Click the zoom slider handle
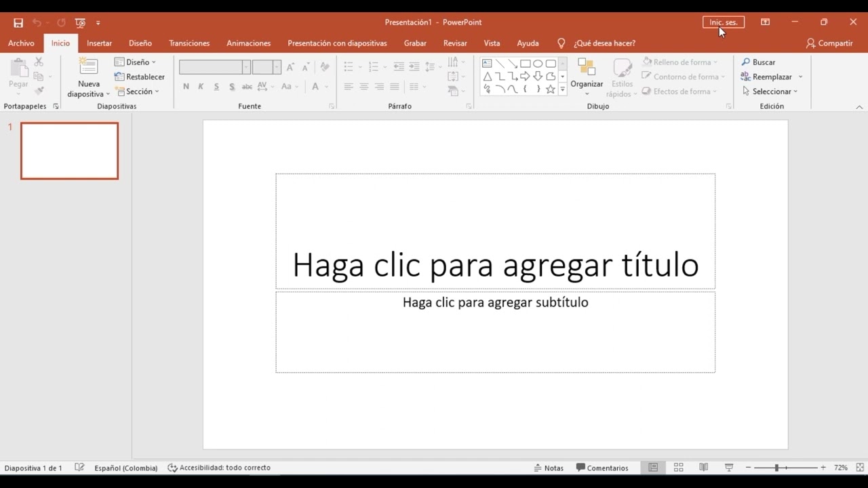868x488 pixels. pyautogui.click(x=777, y=468)
